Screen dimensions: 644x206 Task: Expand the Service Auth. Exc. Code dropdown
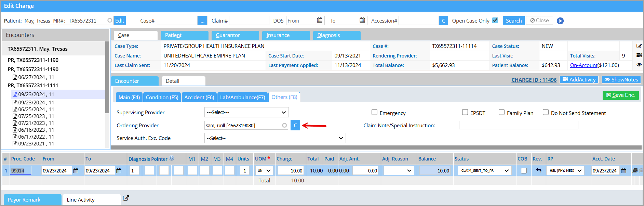click(x=275, y=138)
